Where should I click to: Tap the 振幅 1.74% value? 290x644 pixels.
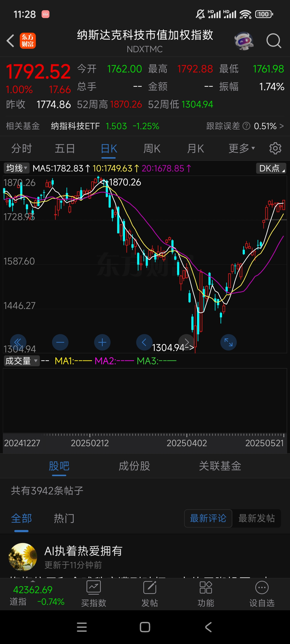[x=272, y=87]
